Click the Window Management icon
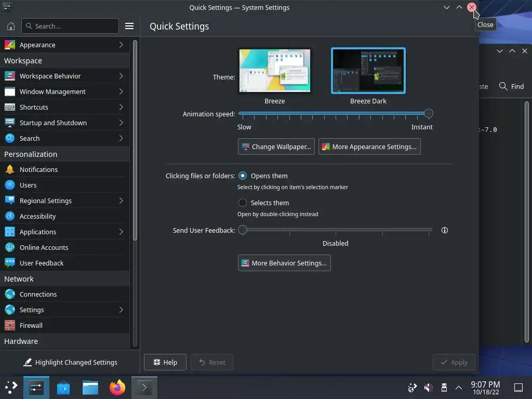The height and width of the screenshot is (399, 532). click(x=9, y=91)
